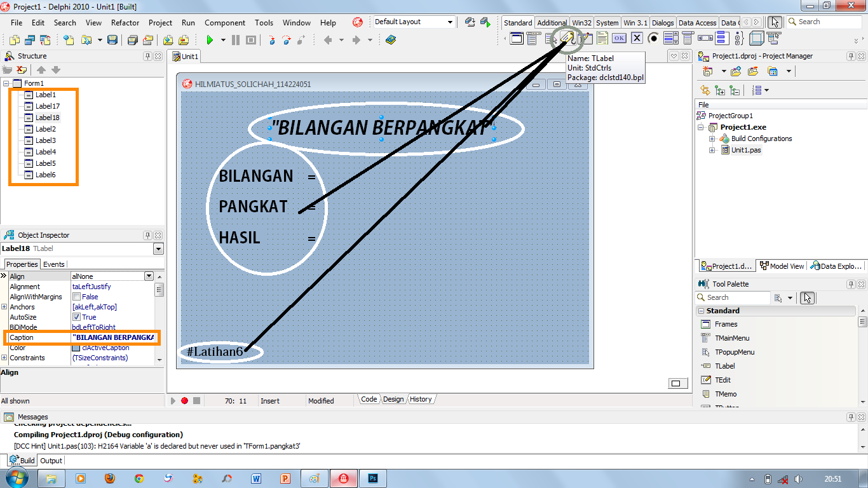
Task: Click the selection pointer icon in Tool Palette
Action: 807,298
